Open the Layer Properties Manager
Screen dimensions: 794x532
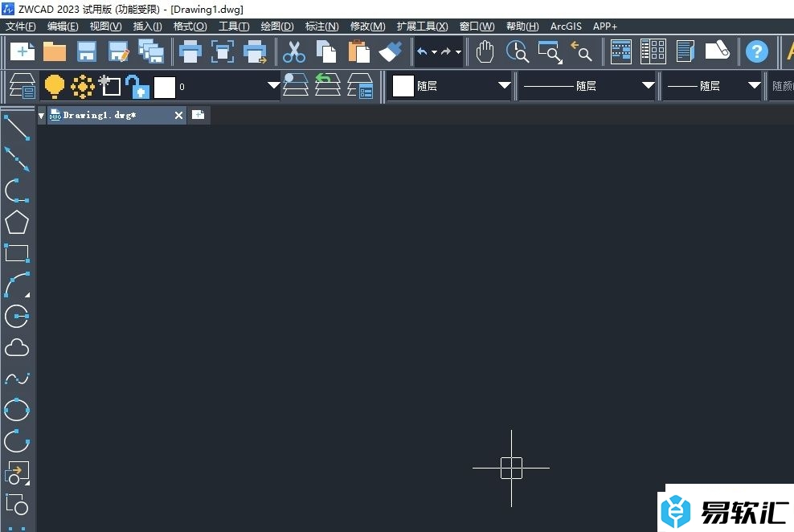23,86
